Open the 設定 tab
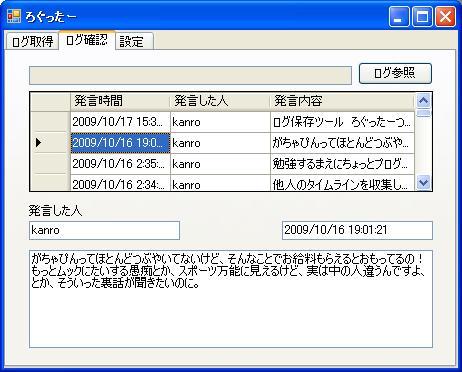The height and width of the screenshot is (372, 462). click(134, 41)
